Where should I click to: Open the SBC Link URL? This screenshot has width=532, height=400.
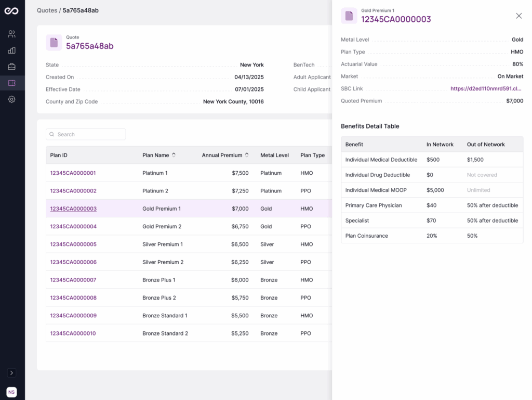[486, 88]
